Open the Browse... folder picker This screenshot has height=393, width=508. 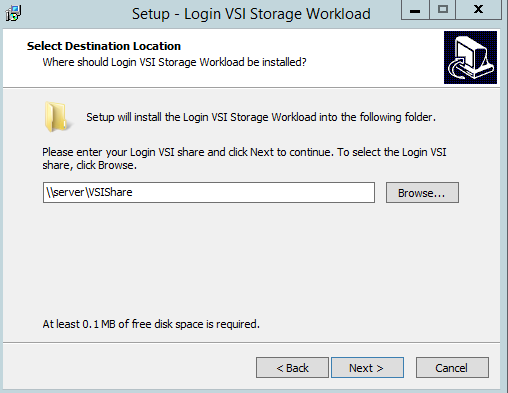coord(422,192)
